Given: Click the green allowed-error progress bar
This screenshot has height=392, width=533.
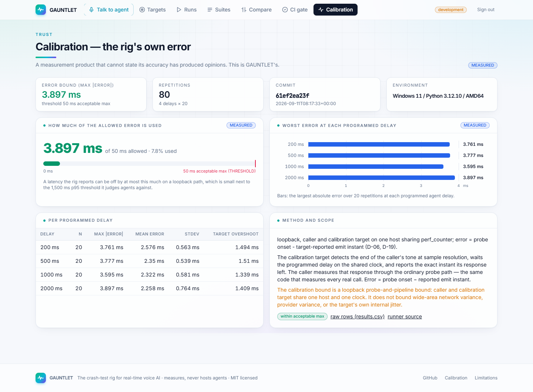Looking at the screenshot, I should (51, 164).
